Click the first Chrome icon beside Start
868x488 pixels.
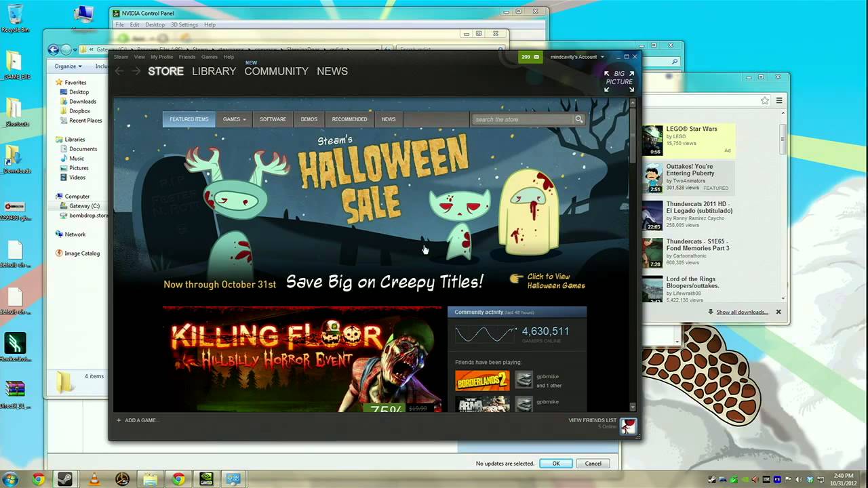click(x=38, y=479)
